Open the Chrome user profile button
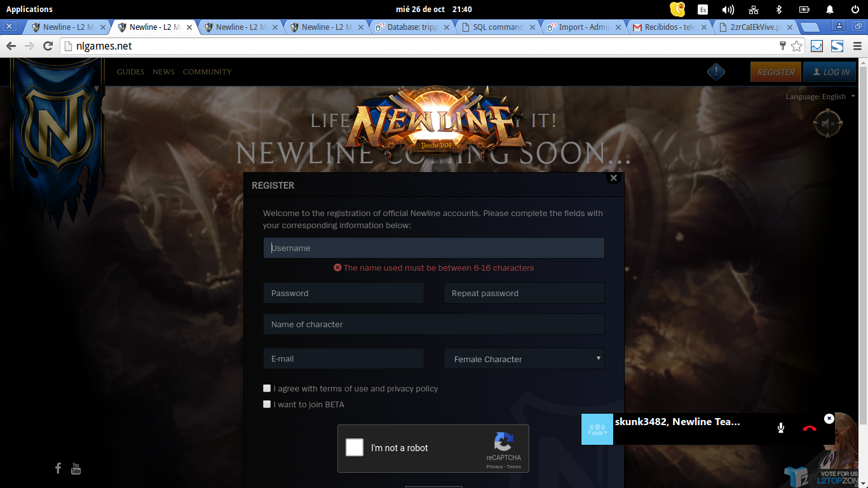This screenshot has height=488, width=868. point(839,26)
